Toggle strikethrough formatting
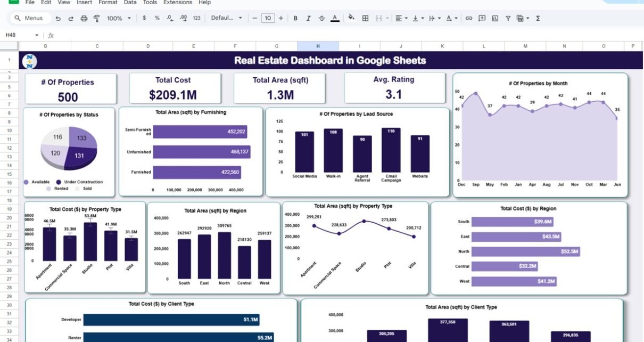Viewport: 644px width, 342px height. click(x=321, y=18)
